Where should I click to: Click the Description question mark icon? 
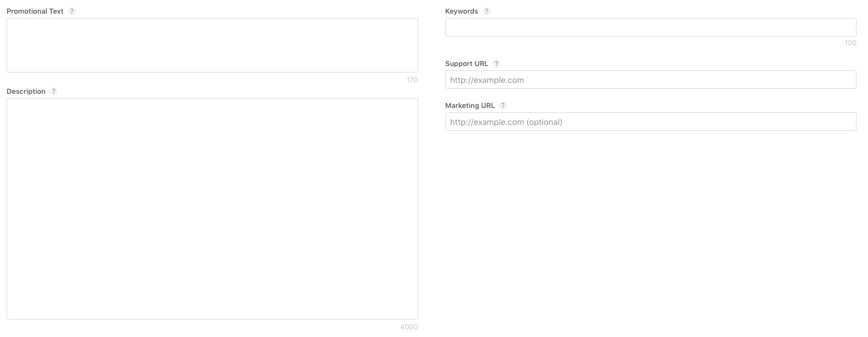point(53,92)
